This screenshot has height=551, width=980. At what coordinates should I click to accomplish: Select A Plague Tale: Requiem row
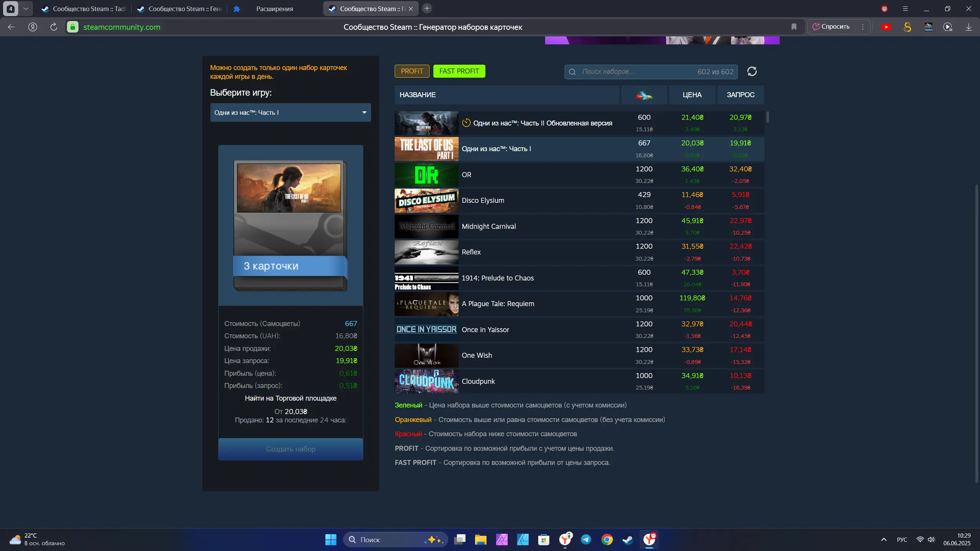579,304
